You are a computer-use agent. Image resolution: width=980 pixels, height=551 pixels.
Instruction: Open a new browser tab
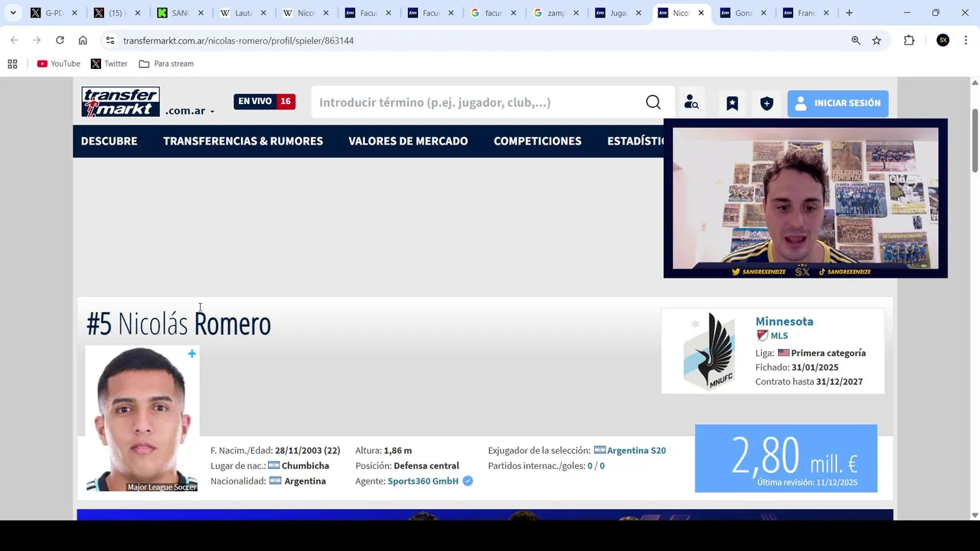(x=849, y=13)
